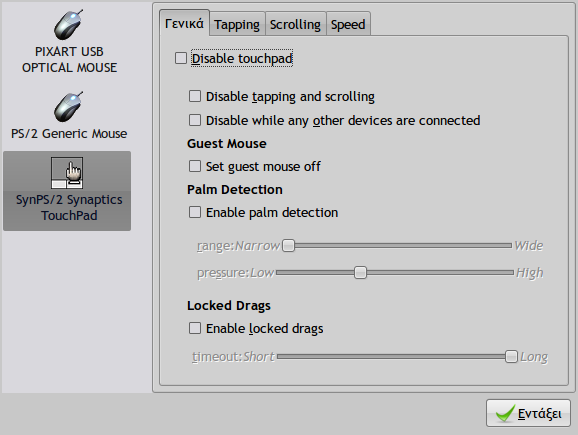Toggle the Disable touchpad checkbox
Image resolution: width=578 pixels, height=435 pixels.
tap(181, 58)
